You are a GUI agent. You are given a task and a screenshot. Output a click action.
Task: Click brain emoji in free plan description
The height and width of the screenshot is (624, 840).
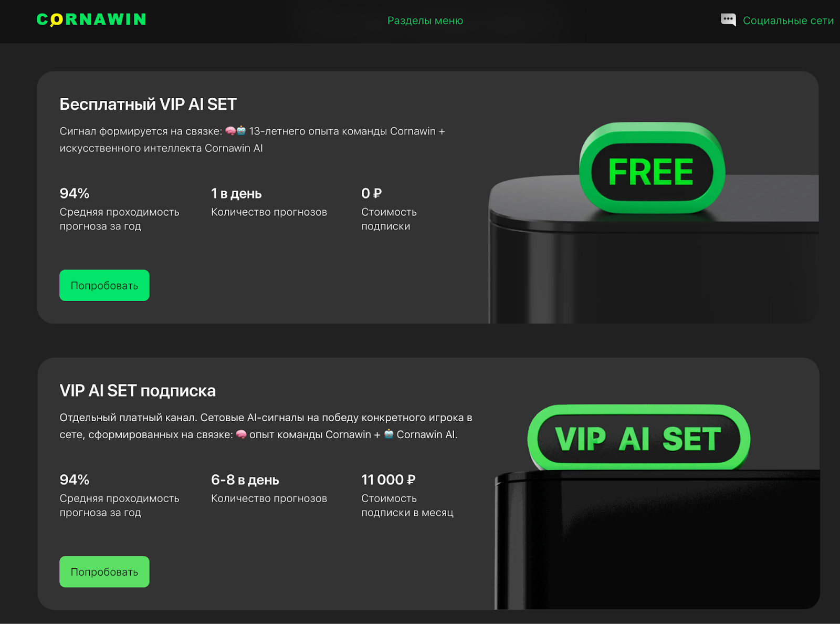pyautogui.click(x=230, y=131)
